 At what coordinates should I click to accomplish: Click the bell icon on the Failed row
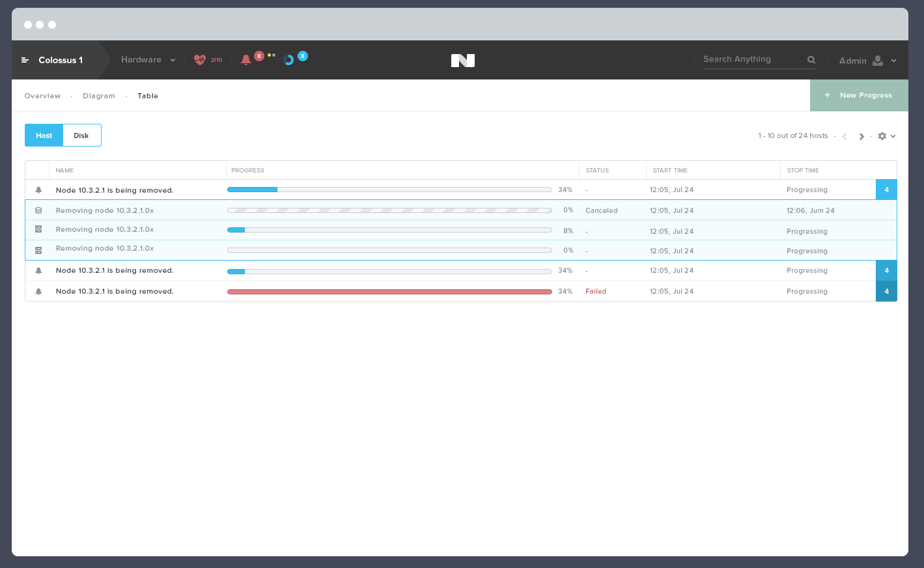pos(38,291)
